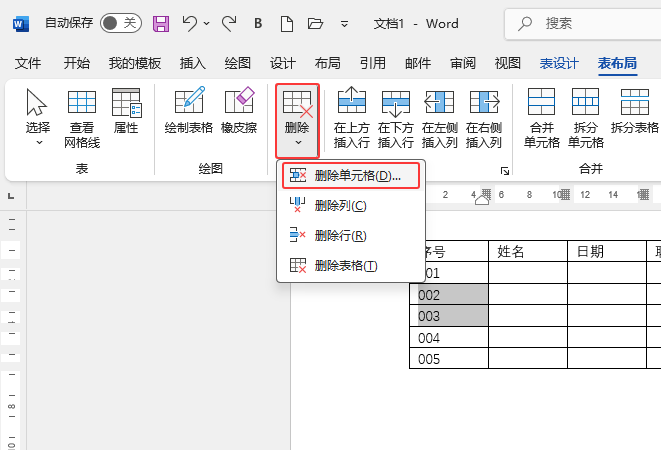The image size is (661, 450).
Task: Open rows and columns dialog launcher
Action: pos(505,171)
